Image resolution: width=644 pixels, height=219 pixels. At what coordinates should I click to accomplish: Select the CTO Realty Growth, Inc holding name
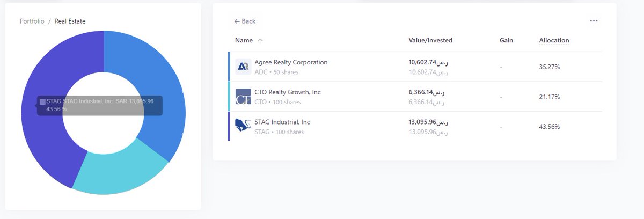pos(288,92)
